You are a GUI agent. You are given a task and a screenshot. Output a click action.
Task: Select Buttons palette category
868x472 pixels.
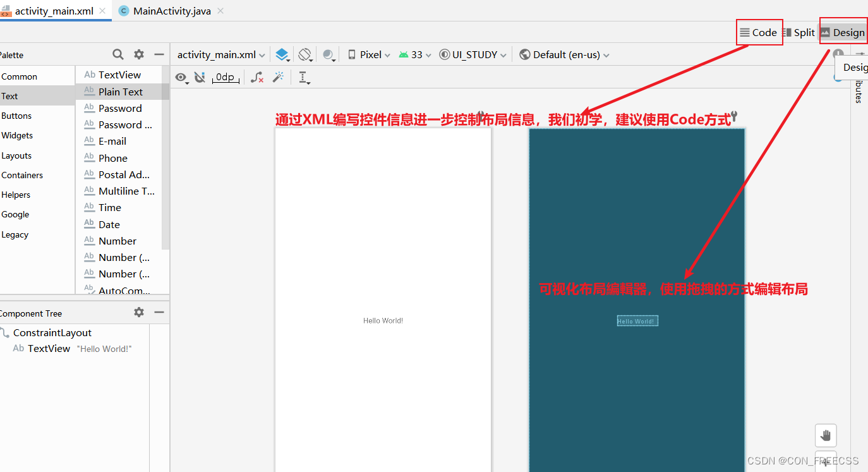pos(37,116)
